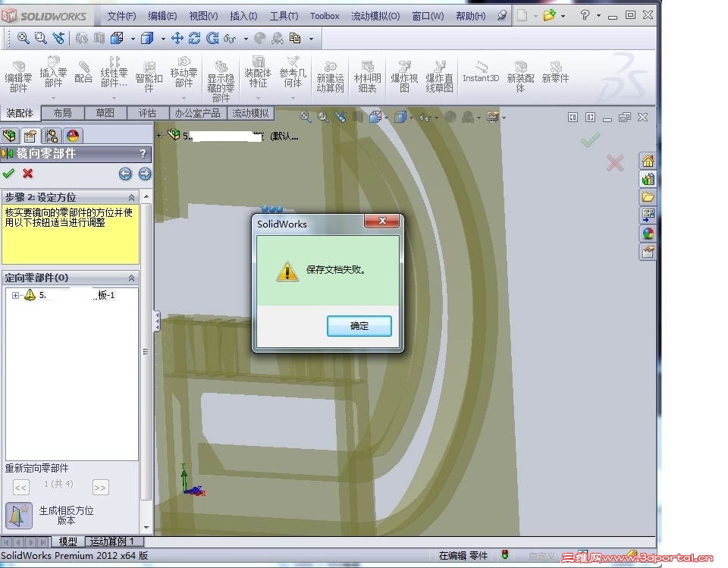Select the 编辑零部件 tool
This screenshot has width=728, height=568.
pyautogui.click(x=18, y=77)
